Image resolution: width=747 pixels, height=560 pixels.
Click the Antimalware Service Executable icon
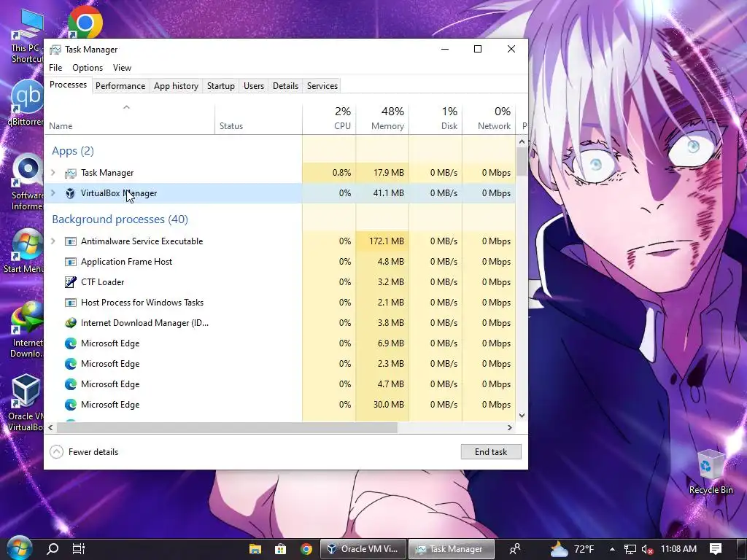(71, 241)
